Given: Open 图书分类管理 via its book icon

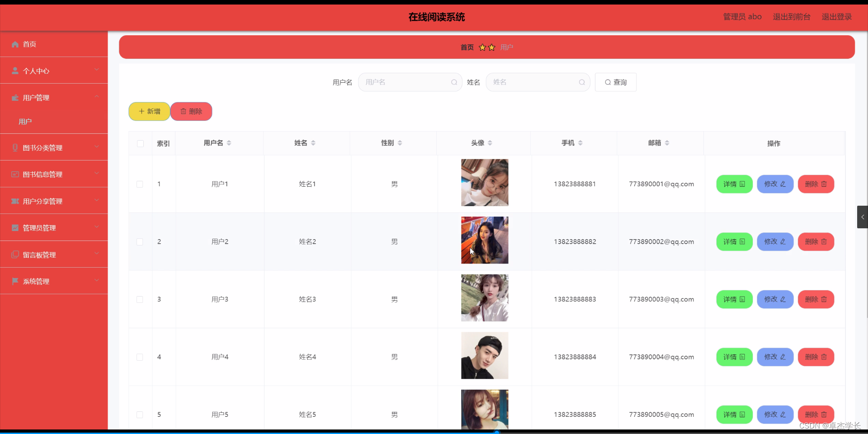Looking at the screenshot, I should point(15,147).
